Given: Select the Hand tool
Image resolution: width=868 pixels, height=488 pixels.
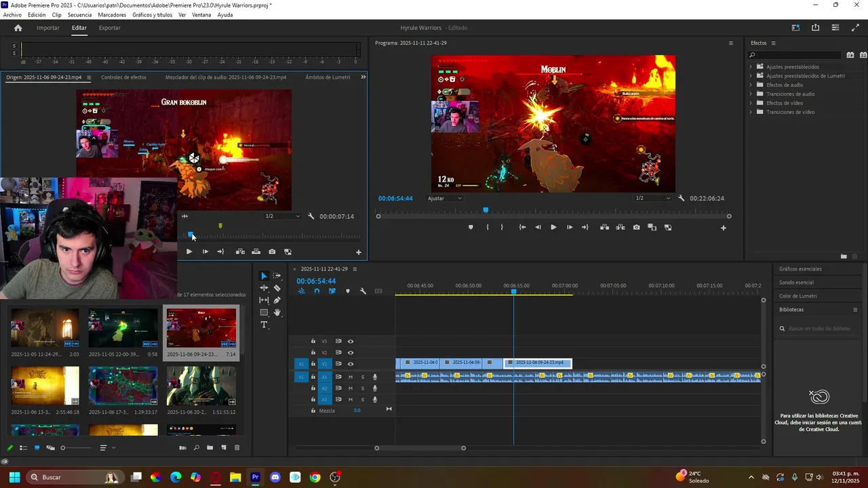Looking at the screenshot, I should (277, 312).
